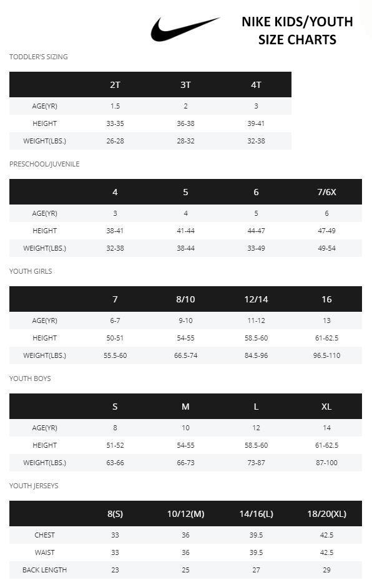Screen dimensions: 372x588
Task: Select the 96.5-110 weight value for size 16
Action: click(326, 355)
